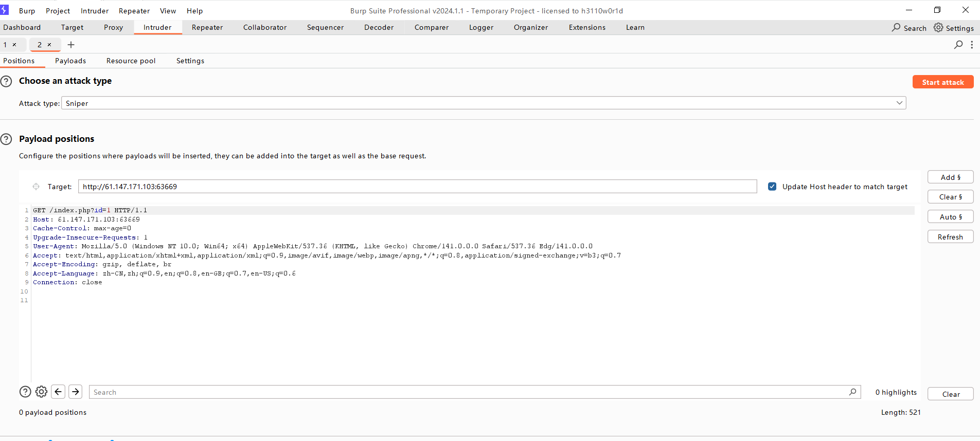Click the Target URL input field

click(417, 187)
